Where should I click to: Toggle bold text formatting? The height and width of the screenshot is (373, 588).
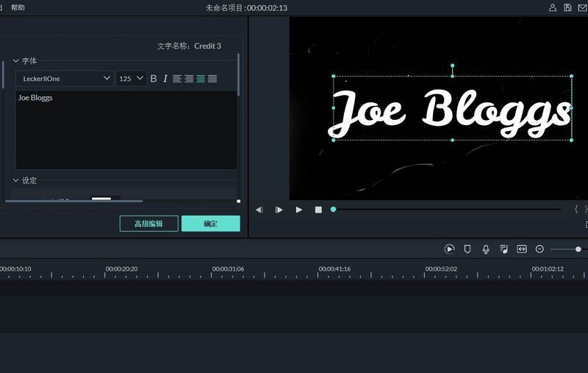point(154,79)
